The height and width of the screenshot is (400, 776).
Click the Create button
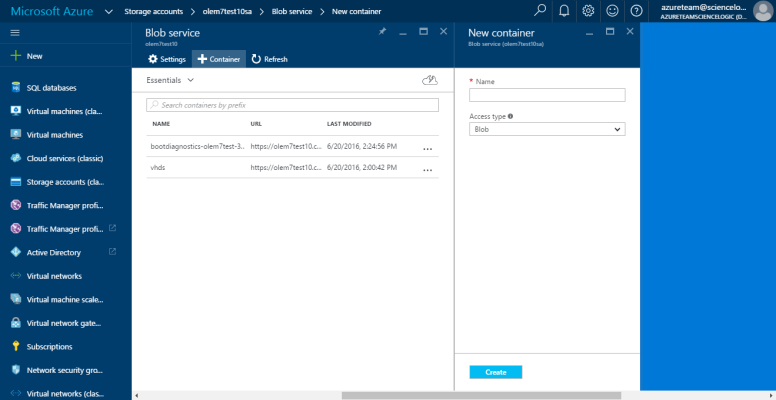[x=495, y=372]
